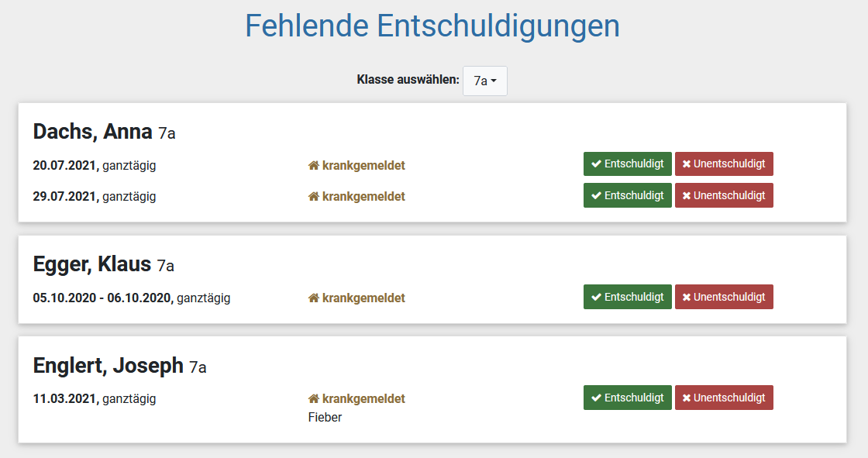The image size is (868, 458).
Task: Set Klaus Egger's absence to Unentschuldigt
Action: tap(724, 297)
